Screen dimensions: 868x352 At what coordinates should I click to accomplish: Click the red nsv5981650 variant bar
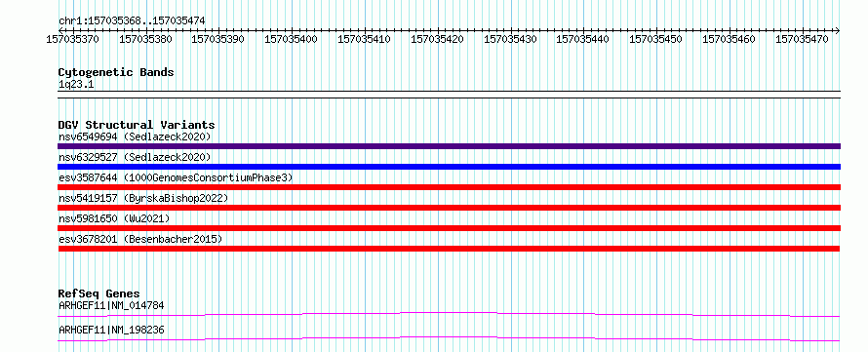click(449, 228)
